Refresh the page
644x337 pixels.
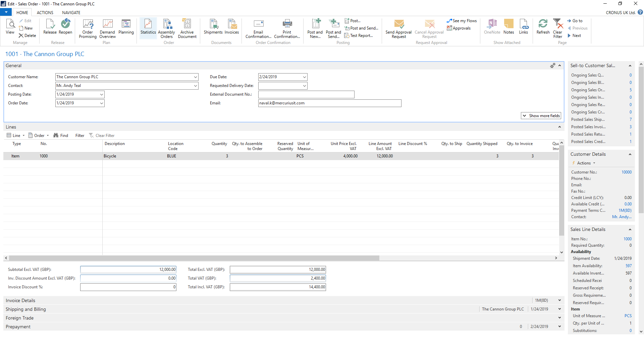click(x=543, y=27)
